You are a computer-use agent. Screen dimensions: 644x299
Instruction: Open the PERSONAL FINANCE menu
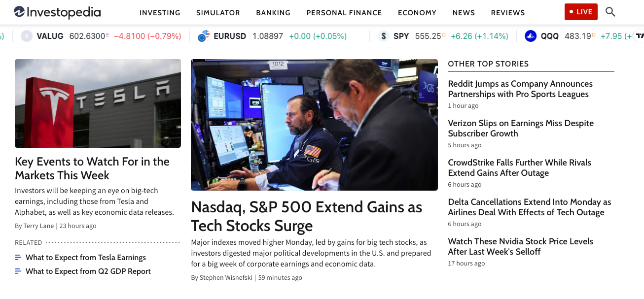pos(344,12)
